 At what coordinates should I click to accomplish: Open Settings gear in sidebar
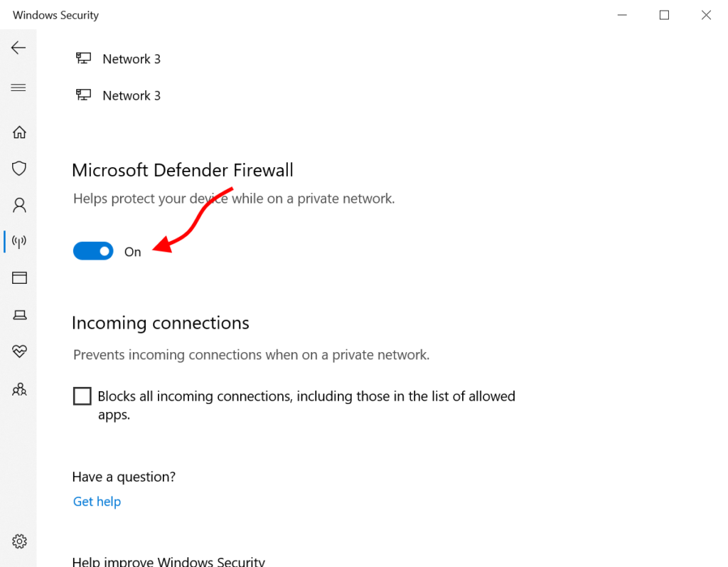point(19,541)
